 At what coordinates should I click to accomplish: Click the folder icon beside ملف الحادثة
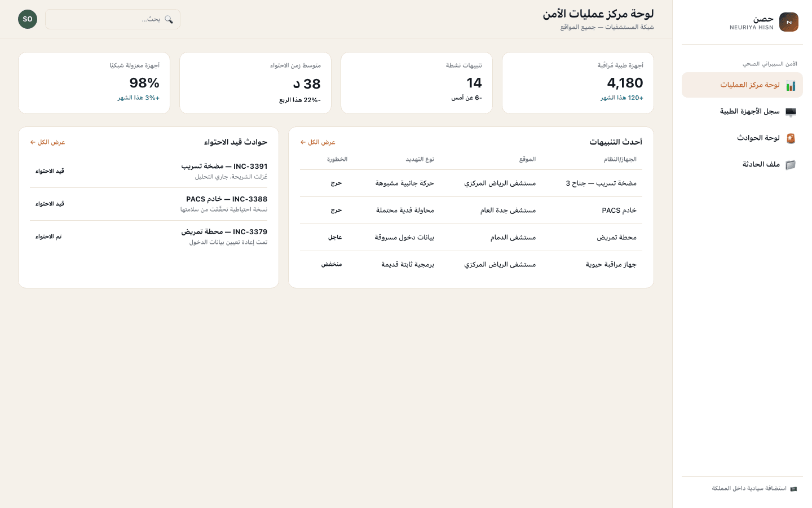click(x=791, y=165)
